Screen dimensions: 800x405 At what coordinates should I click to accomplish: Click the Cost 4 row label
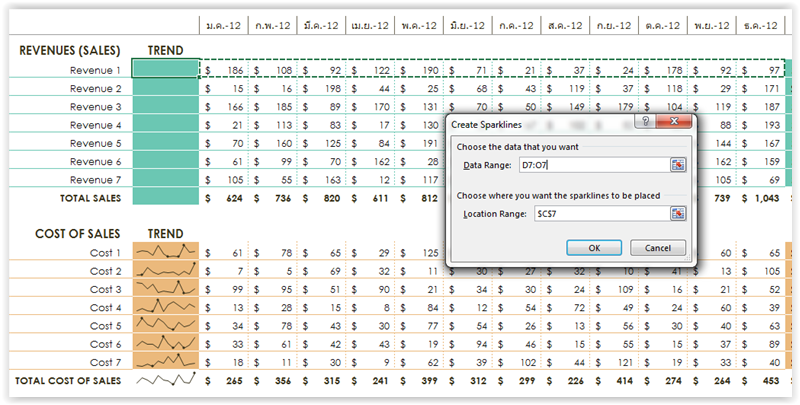(x=106, y=308)
